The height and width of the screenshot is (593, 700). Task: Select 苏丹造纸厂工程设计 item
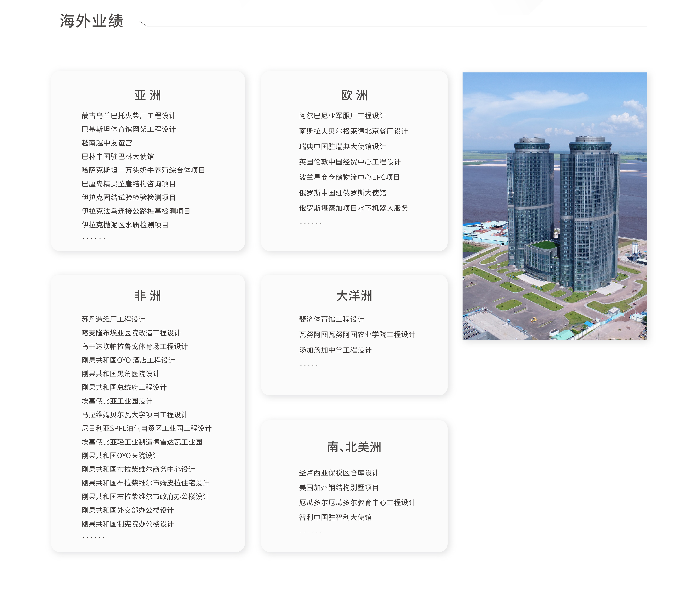[113, 319]
